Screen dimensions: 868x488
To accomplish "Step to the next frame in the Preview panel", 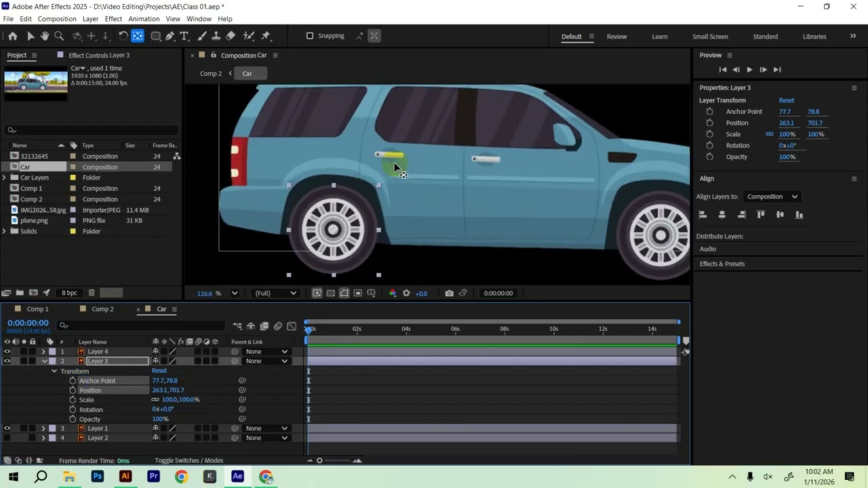I will coord(763,70).
